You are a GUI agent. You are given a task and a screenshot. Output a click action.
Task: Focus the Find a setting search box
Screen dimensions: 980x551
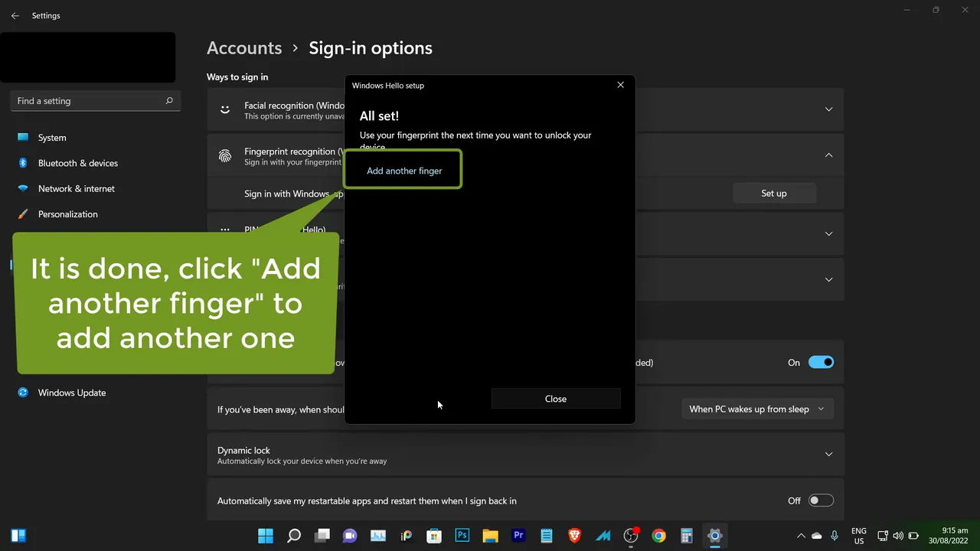[x=95, y=101]
